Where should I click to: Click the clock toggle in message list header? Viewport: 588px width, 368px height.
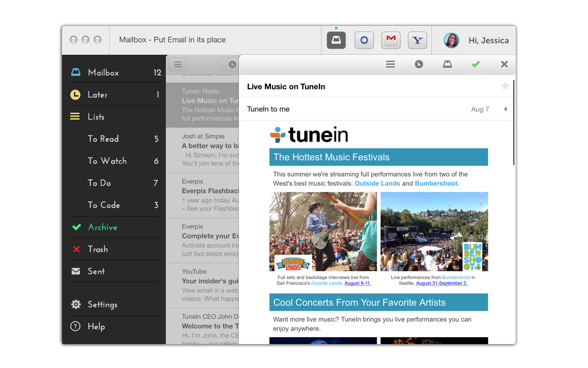(x=232, y=64)
